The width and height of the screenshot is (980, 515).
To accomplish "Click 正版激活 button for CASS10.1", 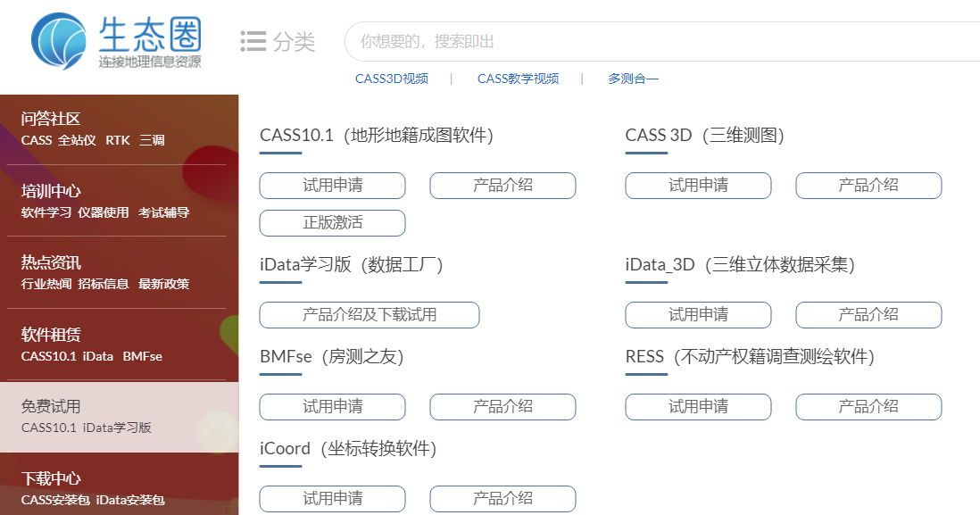I will click(332, 223).
